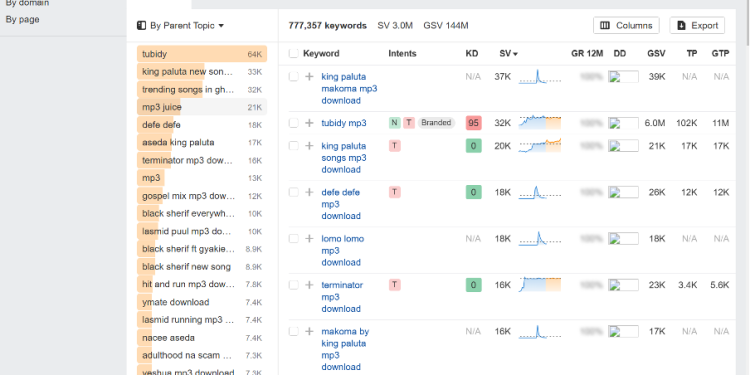Image resolution: width=750 pixels, height=375 pixels.
Task: Click plus icon for 'king paluta songs mp3 download'
Action: click(309, 146)
